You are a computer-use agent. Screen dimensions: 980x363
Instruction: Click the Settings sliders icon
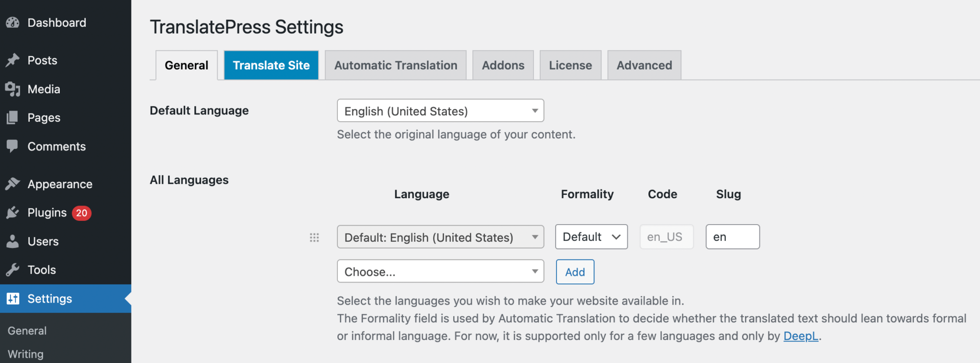[x=13, y=299]
